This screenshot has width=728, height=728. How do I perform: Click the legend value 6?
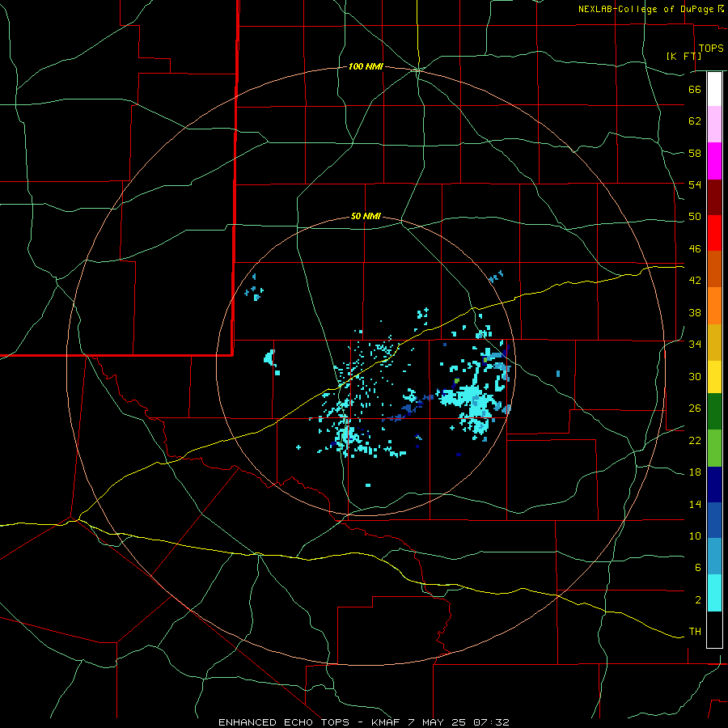pyautogui.click(x=697, y=568)
